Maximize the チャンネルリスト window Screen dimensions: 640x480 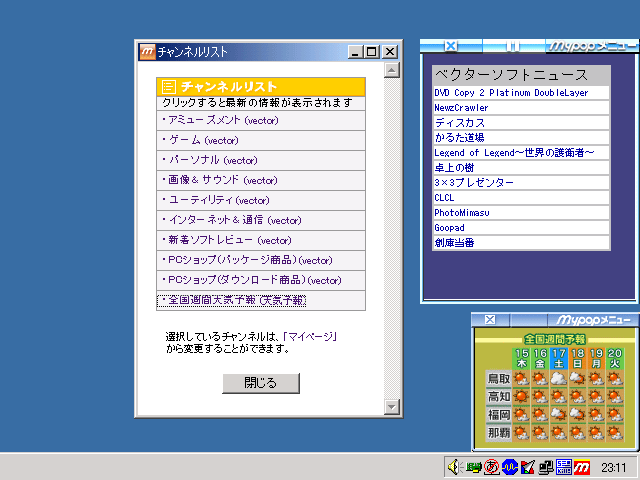click(371, 52)
